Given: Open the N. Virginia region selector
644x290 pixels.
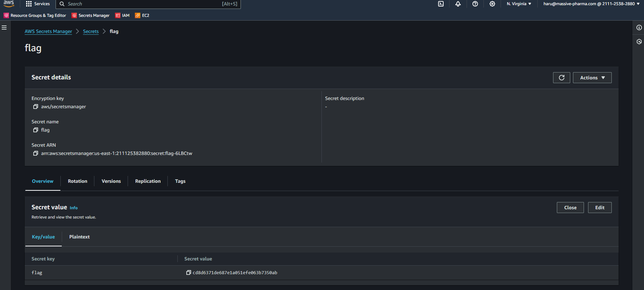Looking at the screenshot, I should (519, 4).
